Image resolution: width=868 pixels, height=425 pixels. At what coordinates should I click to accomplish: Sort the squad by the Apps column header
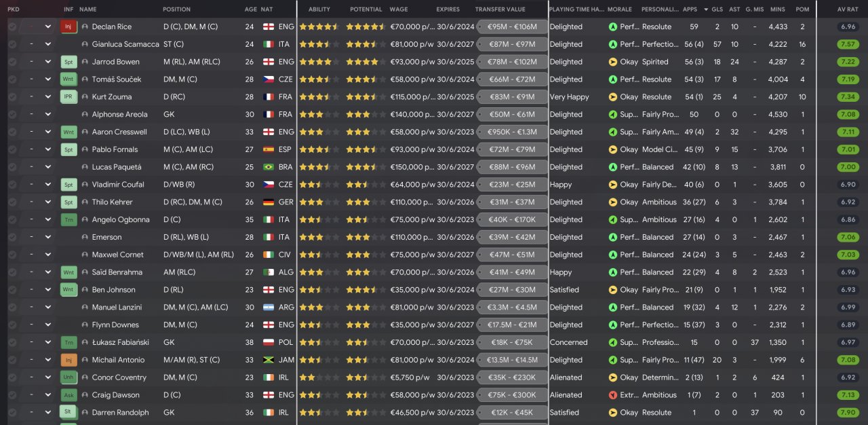pyautogui.click(x=690, y=10)
